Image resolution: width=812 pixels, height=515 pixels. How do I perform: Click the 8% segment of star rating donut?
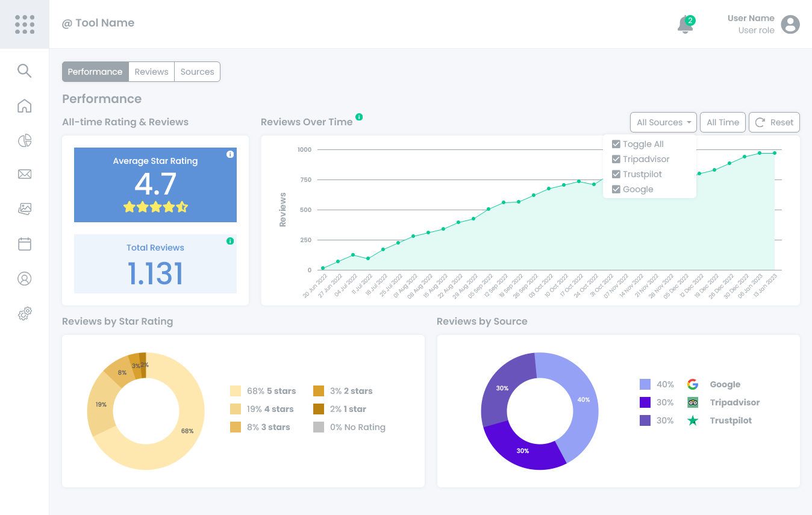(122, 373)
